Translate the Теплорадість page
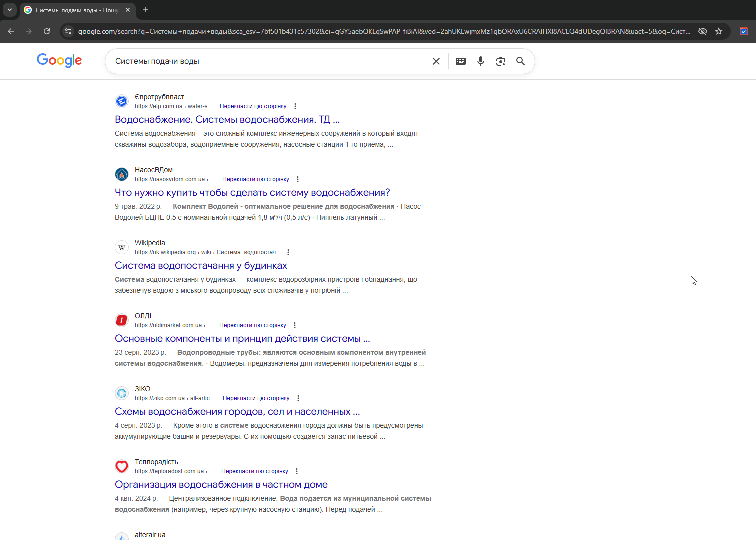Screen dimensions: 756x540 click(255, 471)
